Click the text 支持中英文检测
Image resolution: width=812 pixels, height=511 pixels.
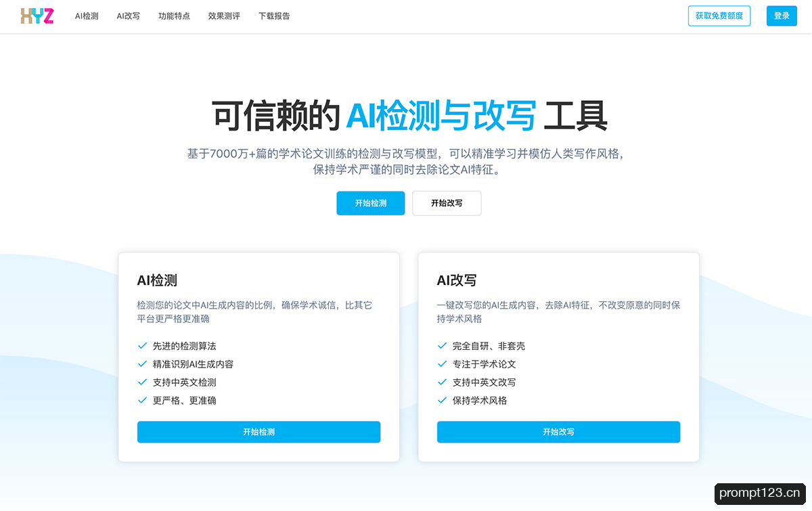pos(185,382)
